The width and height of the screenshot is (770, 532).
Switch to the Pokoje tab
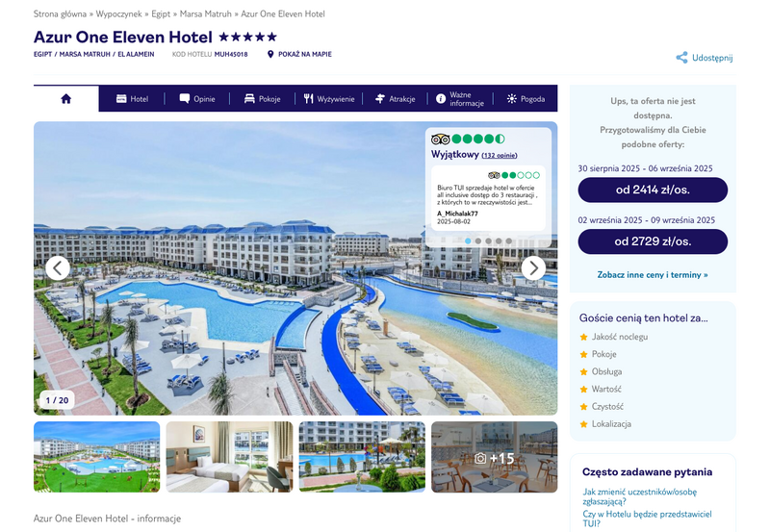[x=262, y=99]
